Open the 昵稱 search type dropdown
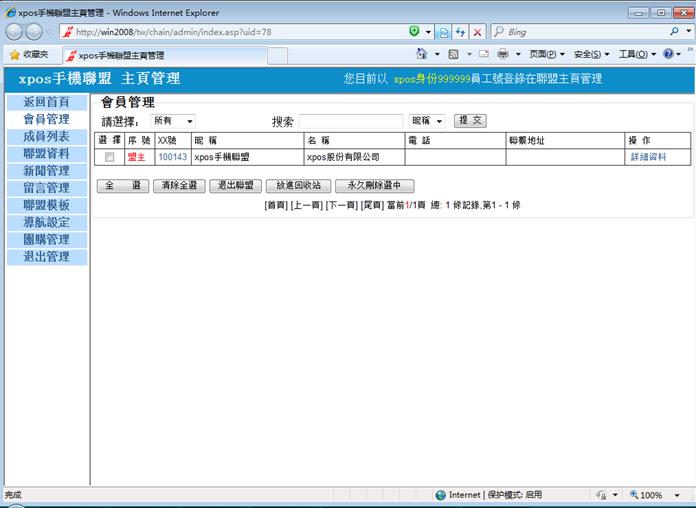The height and width of the screenshot is (508, 696). point(427,121)
